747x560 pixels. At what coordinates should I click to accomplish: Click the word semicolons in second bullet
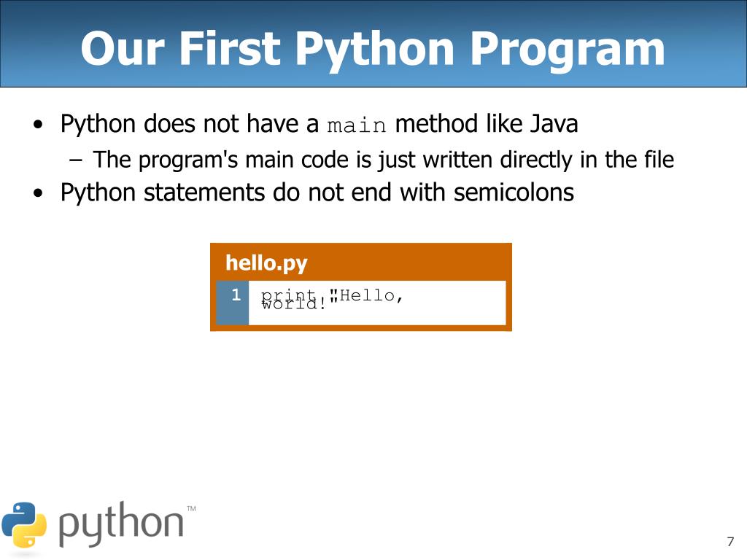514,192
